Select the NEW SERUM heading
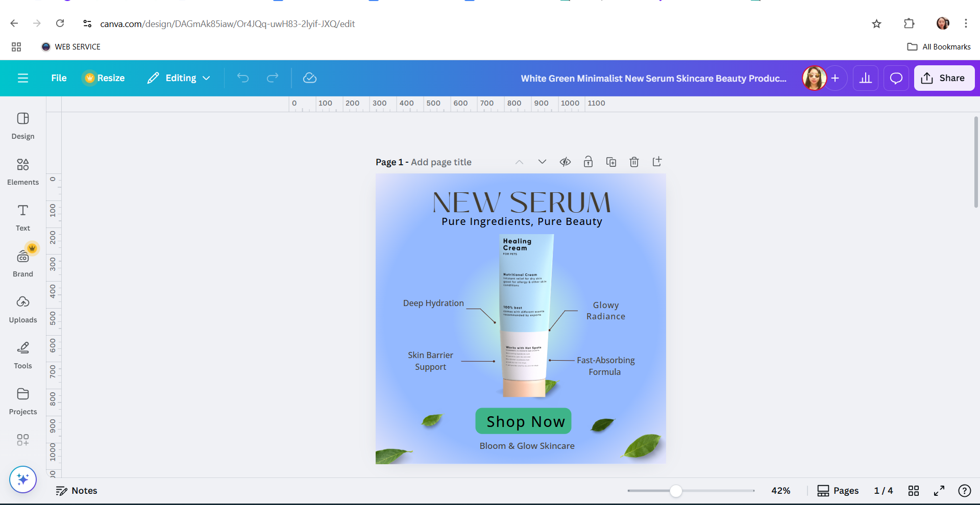980x505 pixels. coord(521,202)
